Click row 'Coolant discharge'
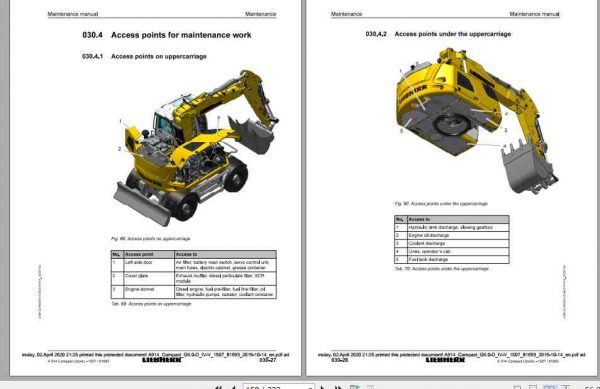 tap(452, 244)
